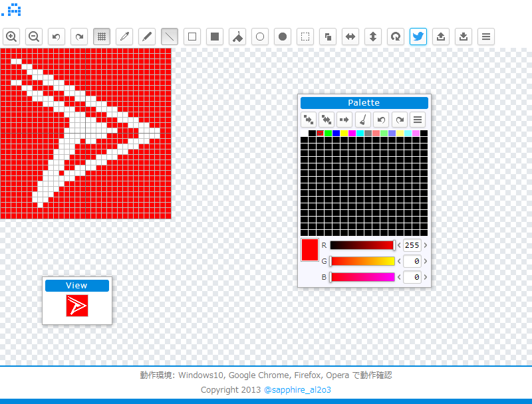Click the blue pixel logo at top left

pos(11,10)
